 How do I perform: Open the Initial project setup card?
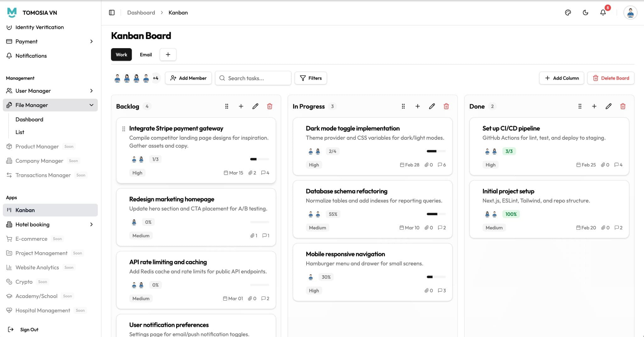[x=549, y=209]
